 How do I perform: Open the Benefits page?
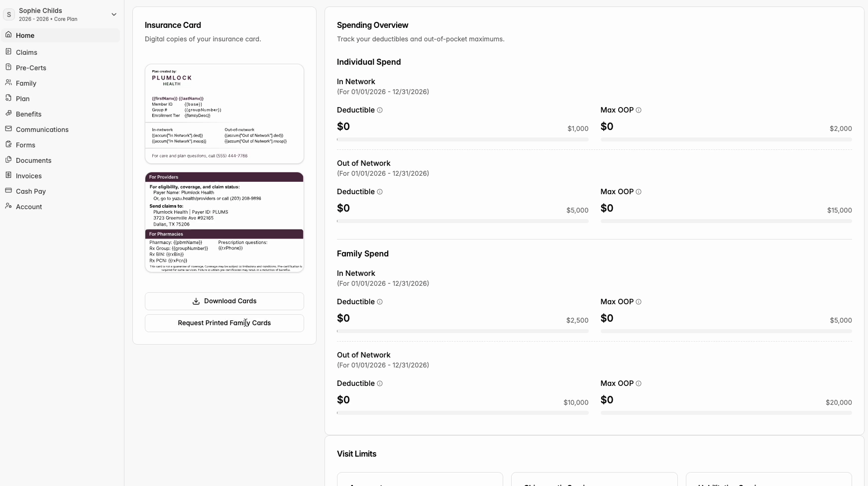61,114
